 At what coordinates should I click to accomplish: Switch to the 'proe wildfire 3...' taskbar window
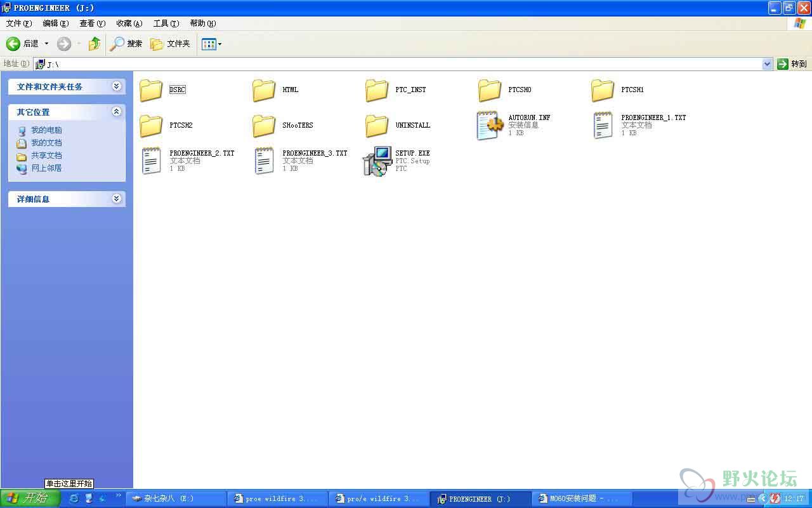(278, 499)
